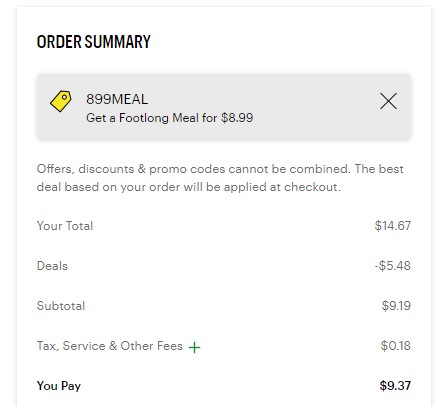Viewport: 438px width, 406px height.
Task: Select the 899MEAL promo code text
Action: point(117,99)
